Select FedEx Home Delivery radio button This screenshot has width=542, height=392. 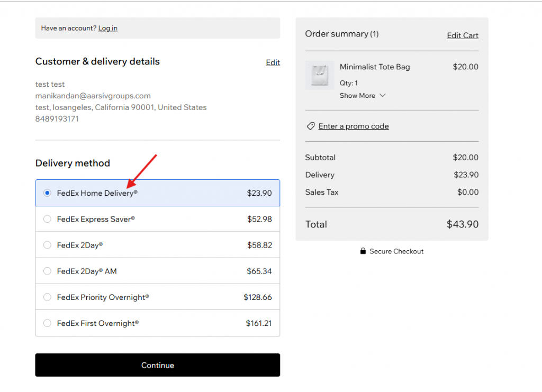coord(47,193)
